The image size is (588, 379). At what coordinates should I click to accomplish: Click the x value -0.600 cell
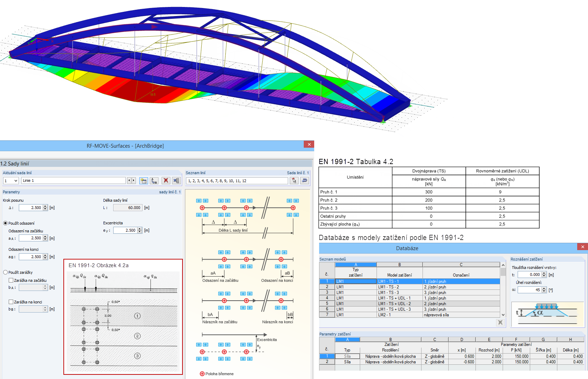click(x=462, y=362)
